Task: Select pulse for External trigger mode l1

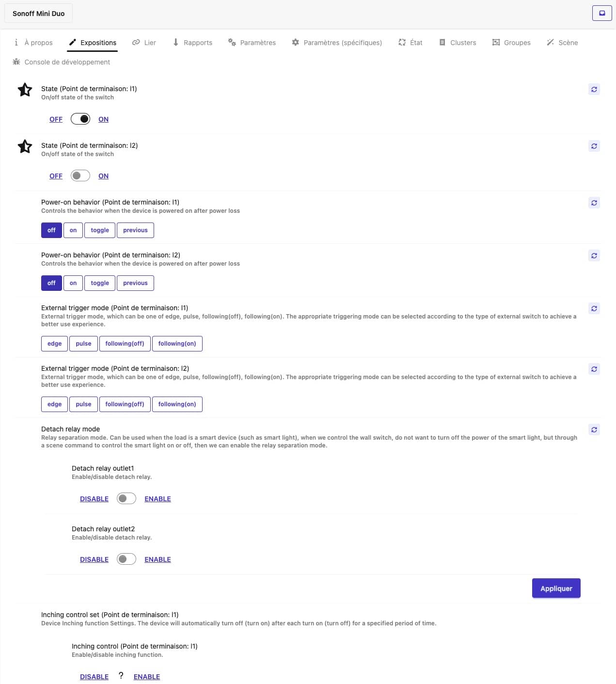Action: coord(83,344)
